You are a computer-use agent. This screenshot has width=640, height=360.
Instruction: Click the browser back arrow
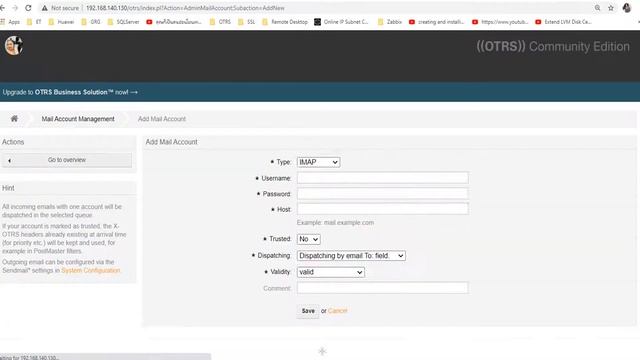(x=2, y=8)
